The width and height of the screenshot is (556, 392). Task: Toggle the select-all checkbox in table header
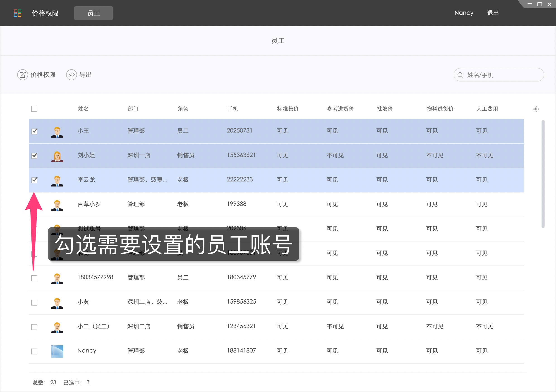click(34, 109)
